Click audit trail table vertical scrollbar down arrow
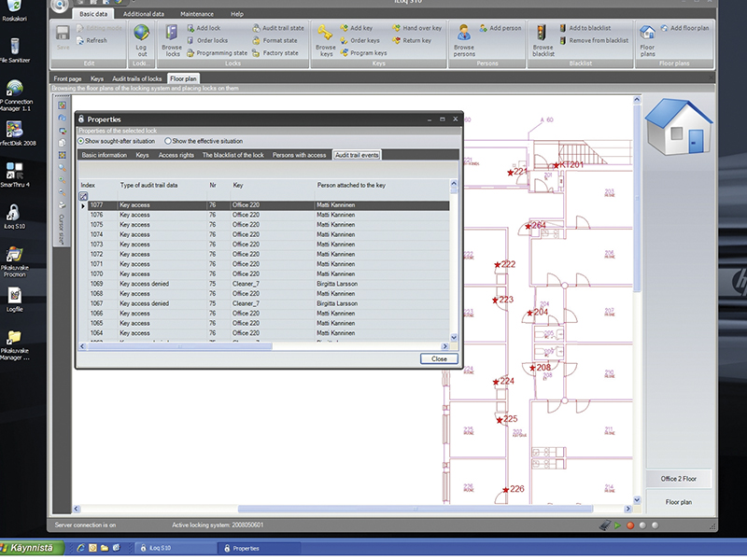 pos(454,337)
